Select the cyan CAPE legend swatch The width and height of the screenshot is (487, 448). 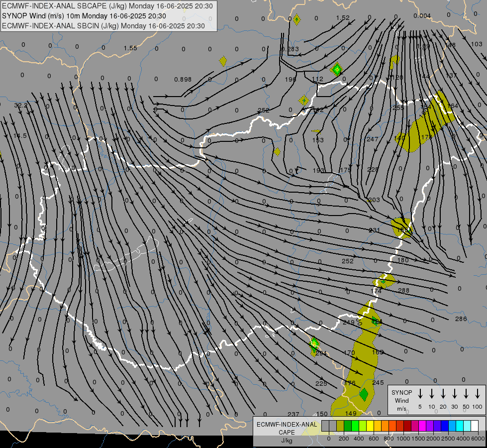459,426
